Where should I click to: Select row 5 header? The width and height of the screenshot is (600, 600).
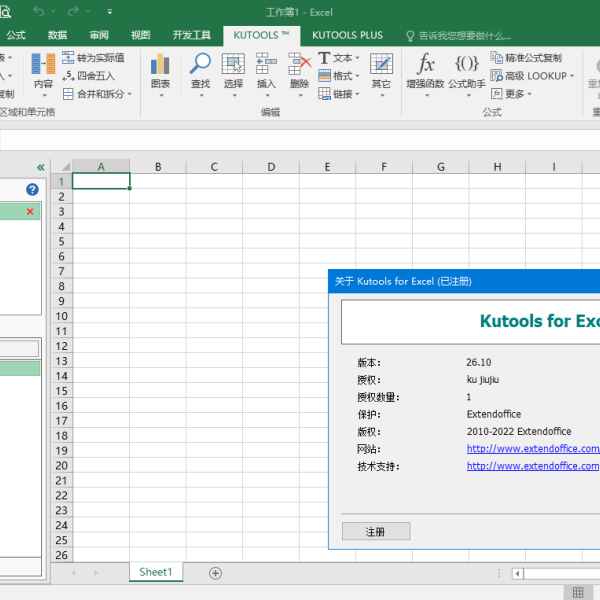[x=62, y=241]
